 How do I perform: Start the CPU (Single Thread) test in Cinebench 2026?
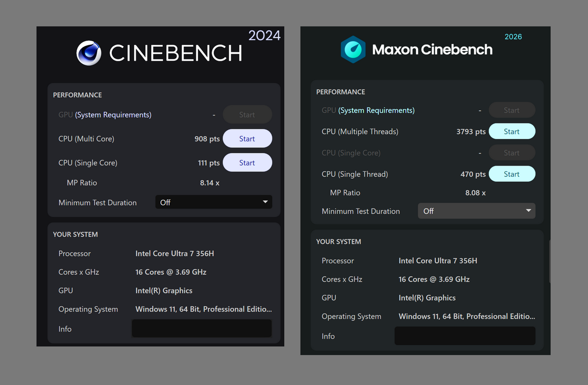[x=512, y=174]
